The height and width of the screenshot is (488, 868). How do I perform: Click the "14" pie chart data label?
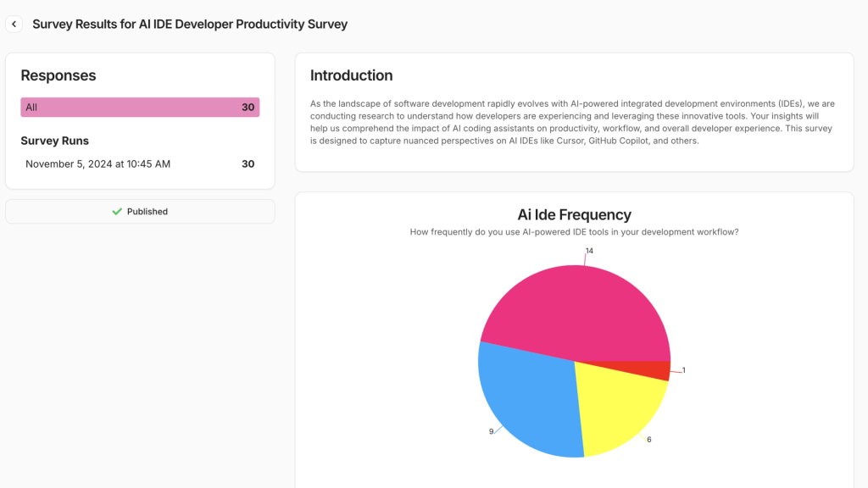[588, 251]
